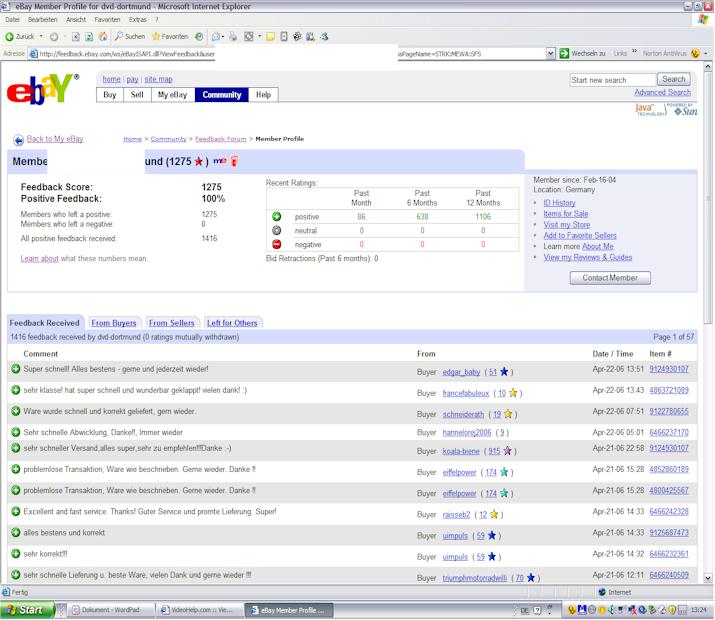
Task: Click the page vertical scrollbar
Action: pyautogui.click(x=708, y=322)
